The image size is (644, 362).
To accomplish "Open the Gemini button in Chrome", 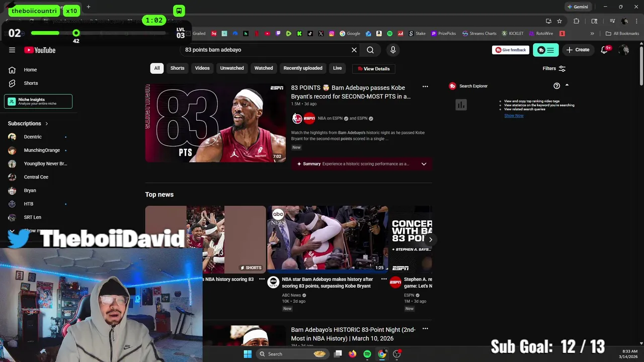I will [577, 7].
